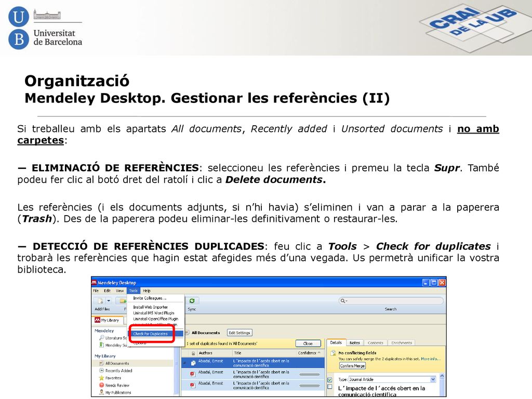The image size is (532, 399).
Task: Choose Uninstall OpenOffice Plugin entry
Action: [x=156, y=319]
